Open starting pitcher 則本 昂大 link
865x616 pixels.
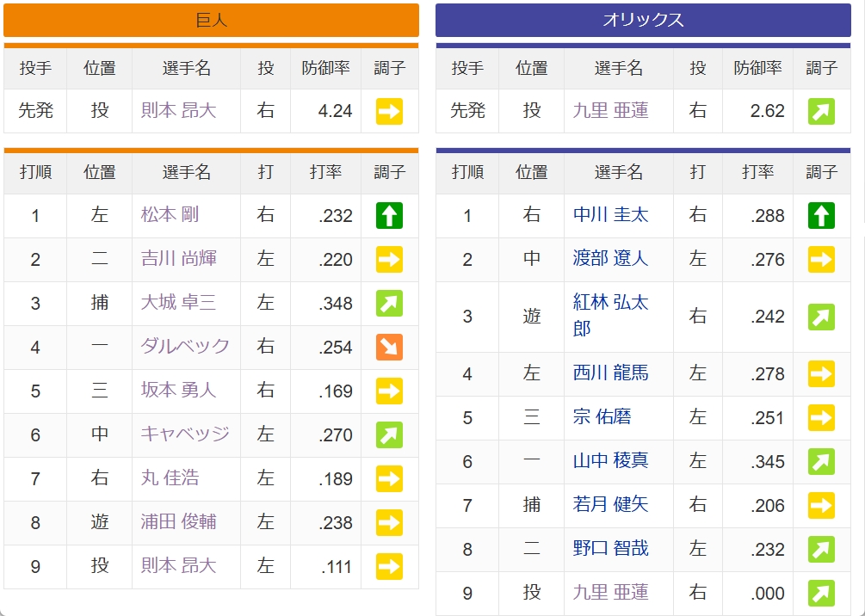point(178,110)
